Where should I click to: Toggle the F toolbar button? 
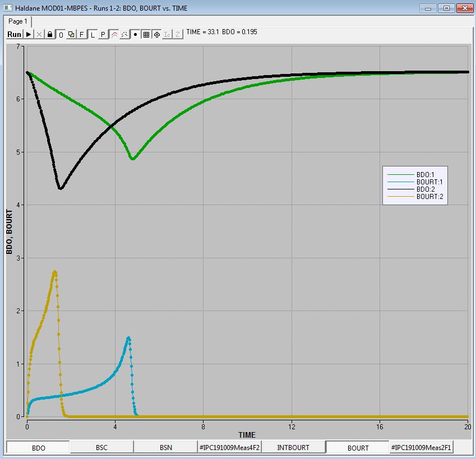pos(82,35)
